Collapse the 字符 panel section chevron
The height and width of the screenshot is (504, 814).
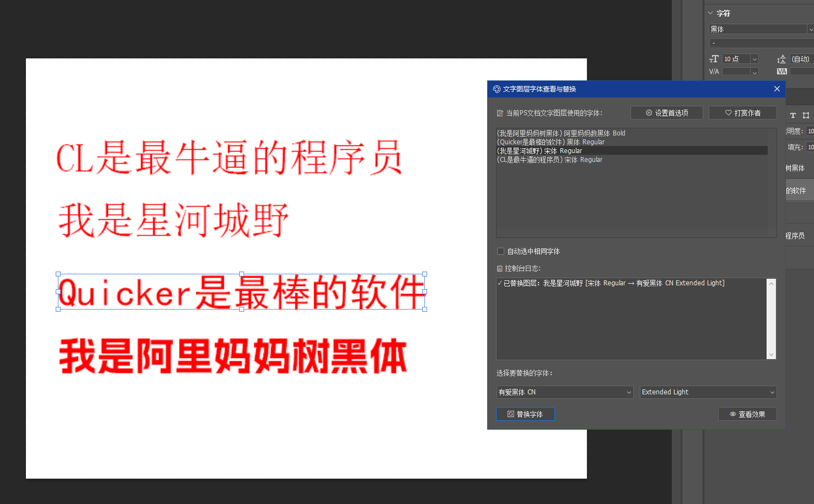[710, 13]
